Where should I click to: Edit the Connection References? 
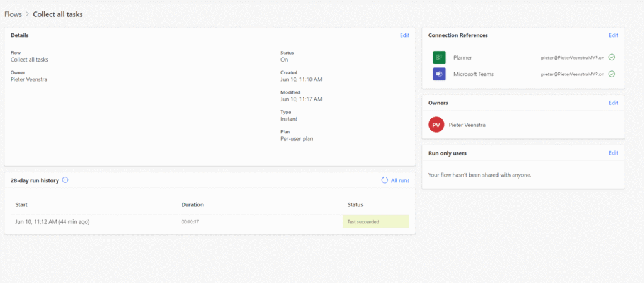pyautogui.click(x=613, y=35)
